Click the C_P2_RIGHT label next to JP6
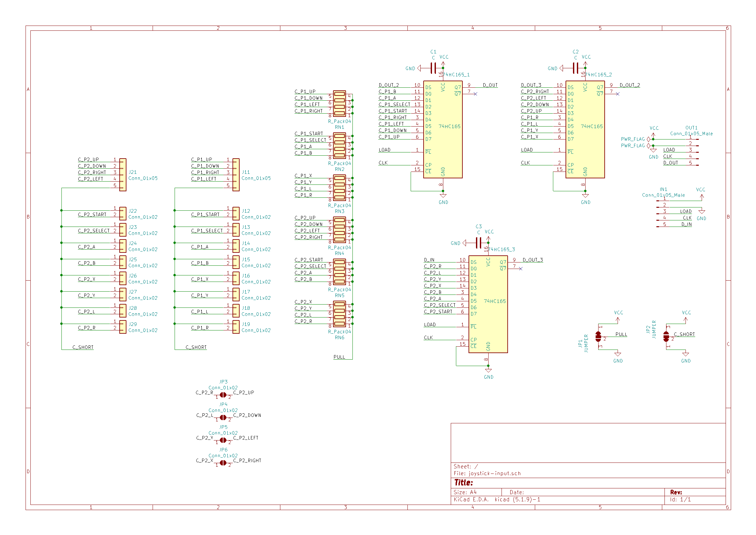 tap(247, 461)
